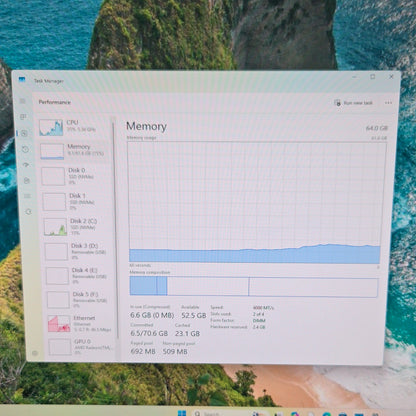Screen dimensions: 416x416
Task: Open the Services icon in sidebar
Action: pos(28,212)
